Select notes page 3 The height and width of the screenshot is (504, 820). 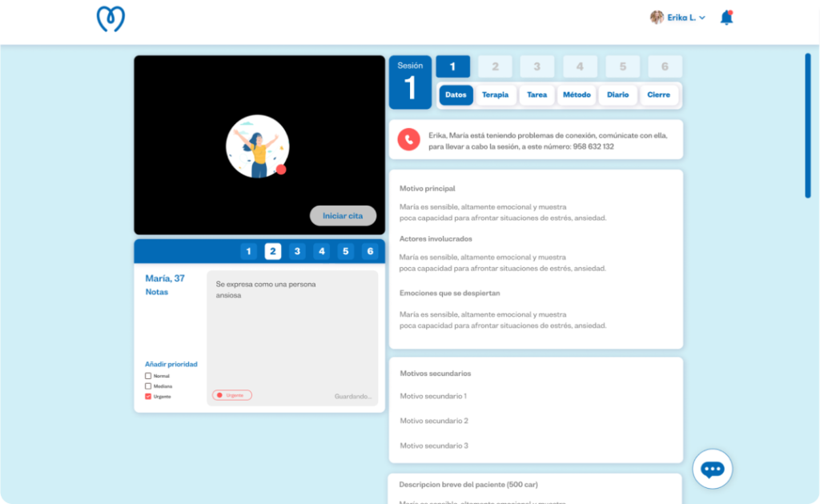[297, 251]
